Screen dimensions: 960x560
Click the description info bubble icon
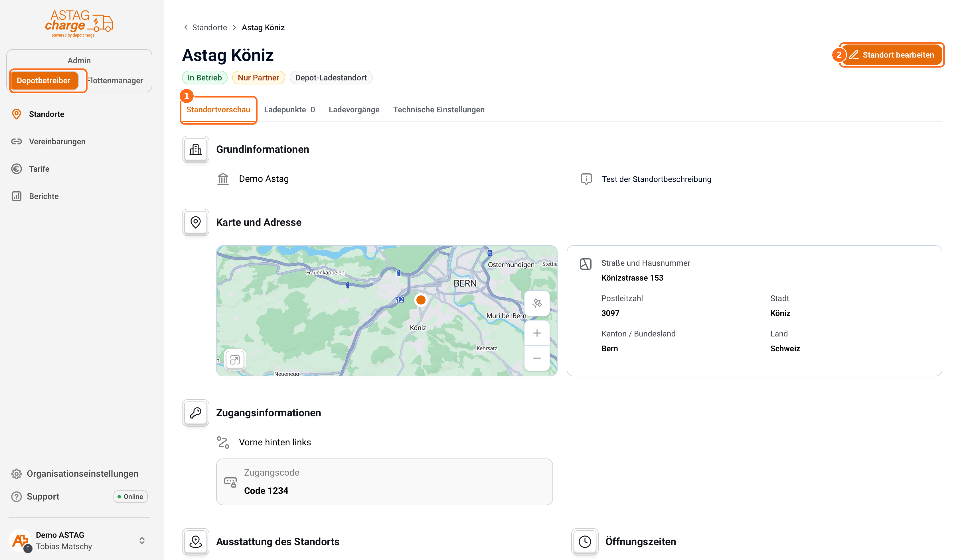[x=586, y=179]
